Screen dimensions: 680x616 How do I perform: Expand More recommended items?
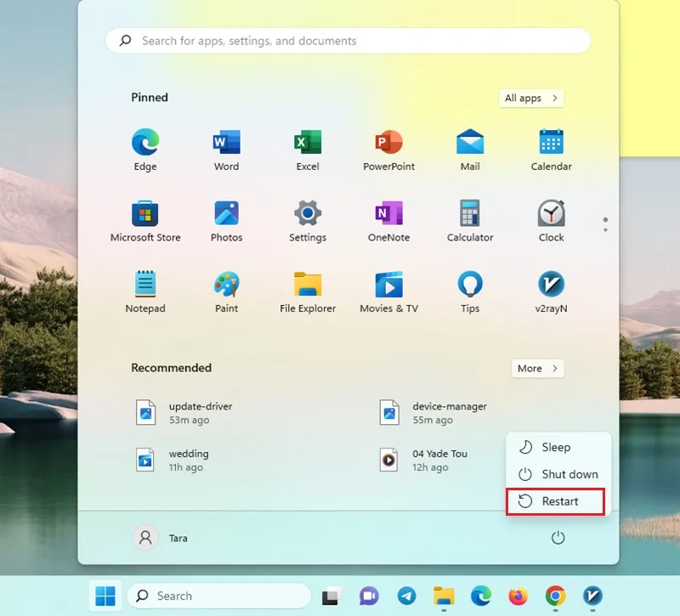[537, 369]
